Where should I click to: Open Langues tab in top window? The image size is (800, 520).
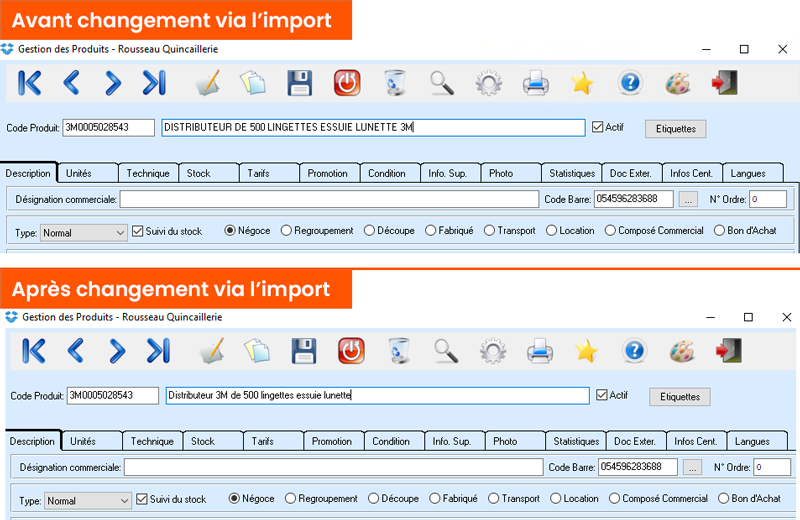pyautogui.click(x=753, y=174)
